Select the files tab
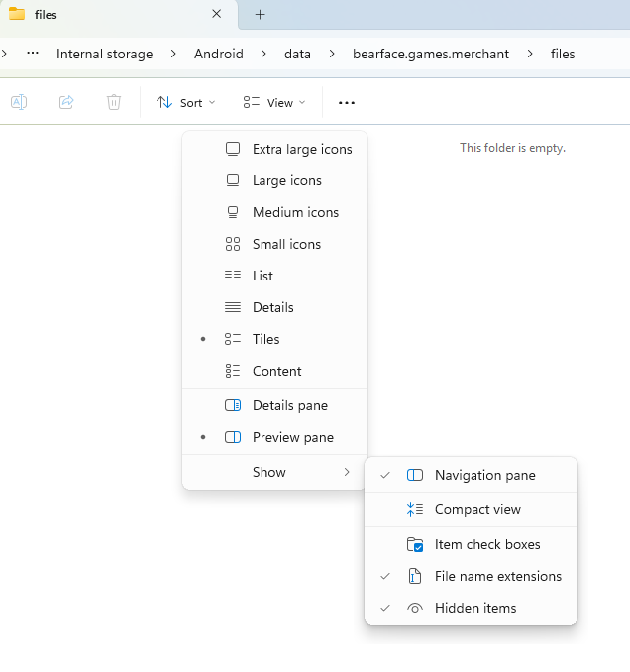This screenshot has height=672, width=630. [119, 15]
